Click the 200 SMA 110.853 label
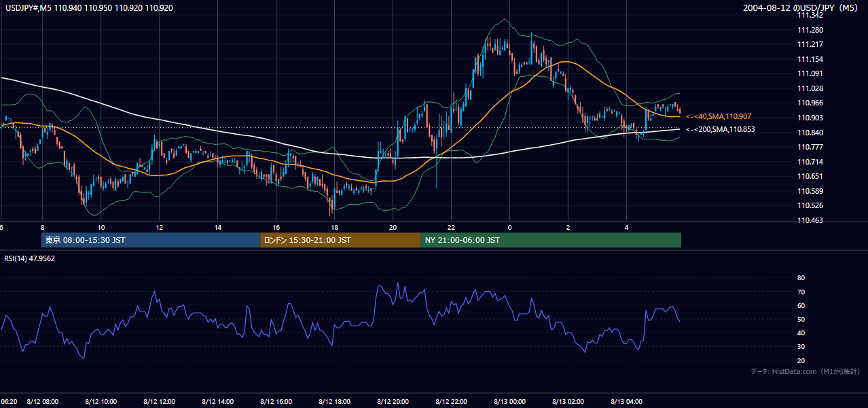This screenshot has height=408, width=868. point(720,129)
